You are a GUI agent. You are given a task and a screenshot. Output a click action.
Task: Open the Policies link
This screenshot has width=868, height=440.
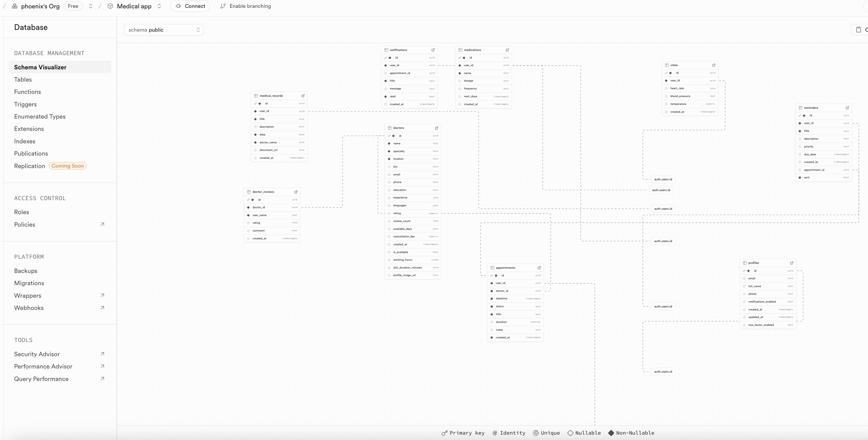pyautogui.click(x=25, y=225)
